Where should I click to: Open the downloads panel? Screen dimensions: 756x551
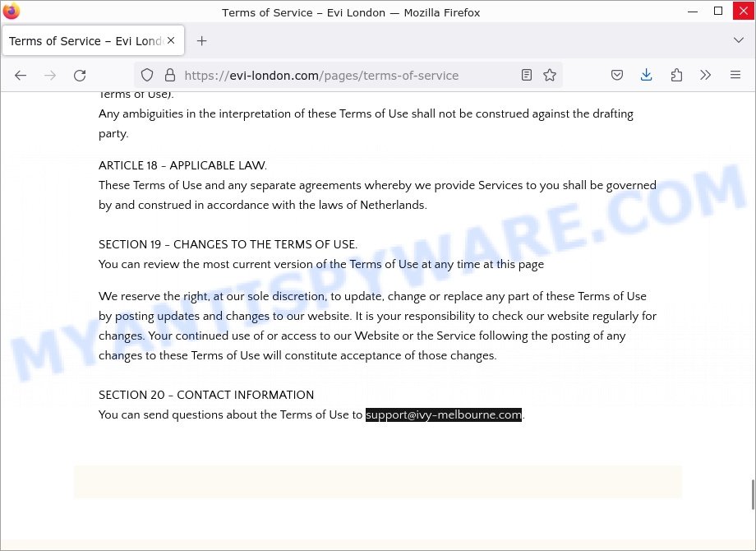pos(646,75)
